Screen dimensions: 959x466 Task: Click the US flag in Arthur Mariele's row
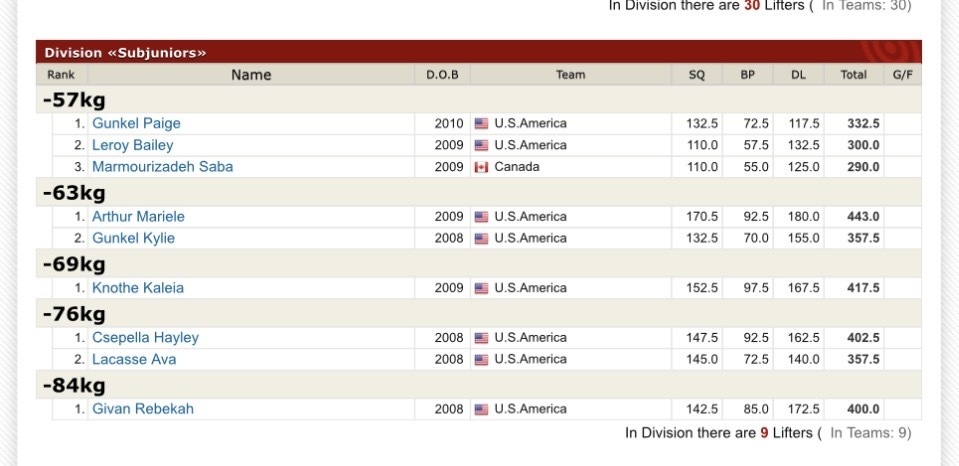click(x=481, y=217)
